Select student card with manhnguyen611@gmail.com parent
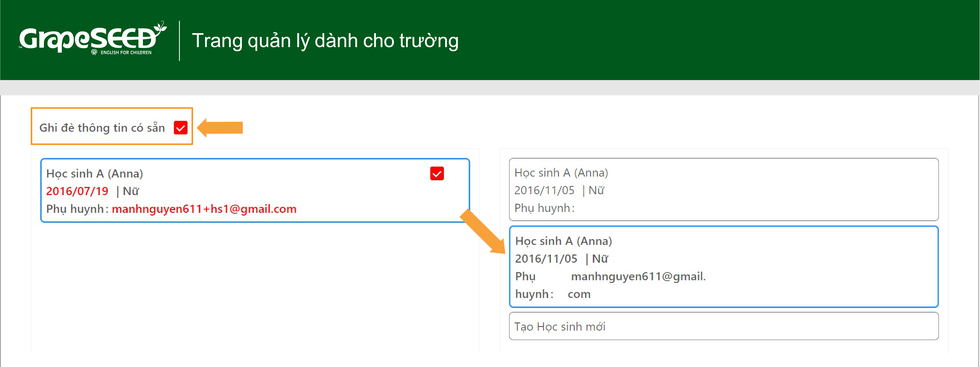The height and width of the screenshot is (367, 980). point(724,267)
